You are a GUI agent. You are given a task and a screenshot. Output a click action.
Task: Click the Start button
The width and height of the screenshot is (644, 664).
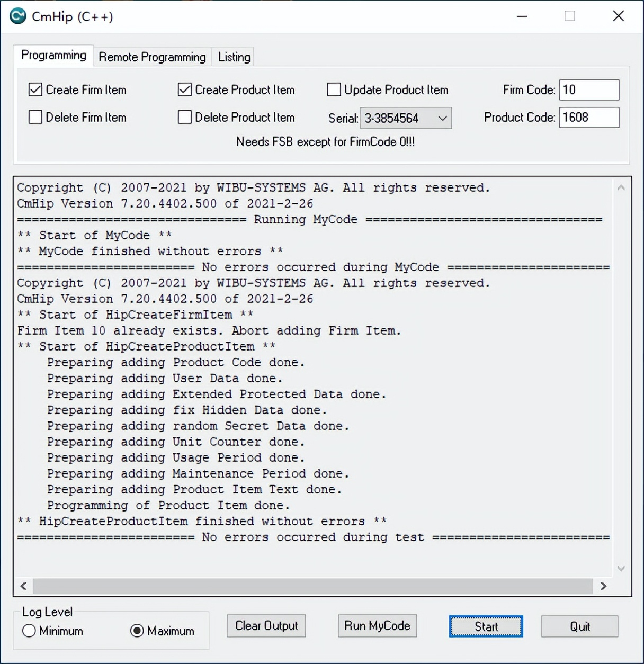[486, 626]
